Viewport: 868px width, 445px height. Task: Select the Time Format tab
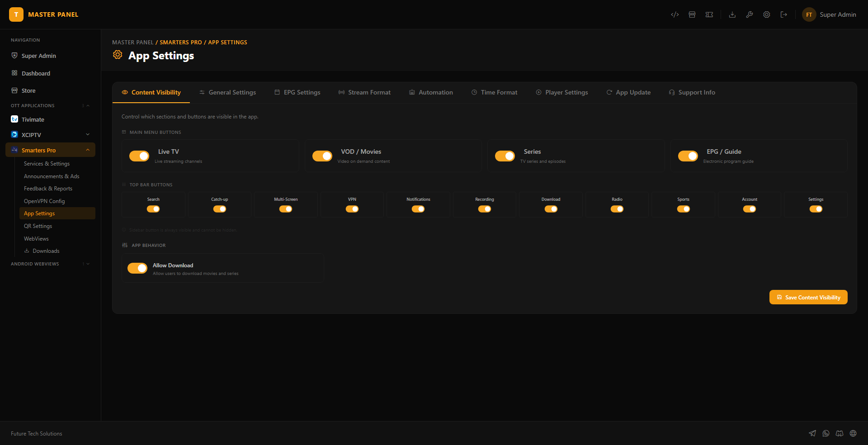point(494,92)
